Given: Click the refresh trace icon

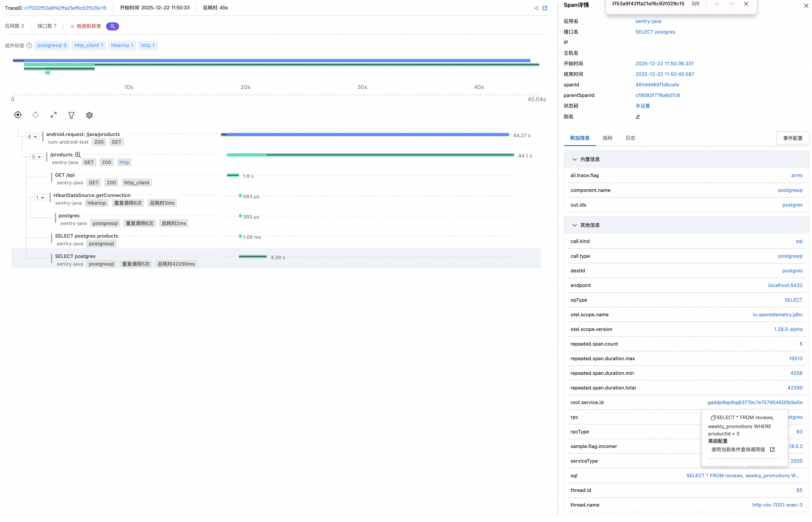Looking at the screenshot, I should (36, 115).
